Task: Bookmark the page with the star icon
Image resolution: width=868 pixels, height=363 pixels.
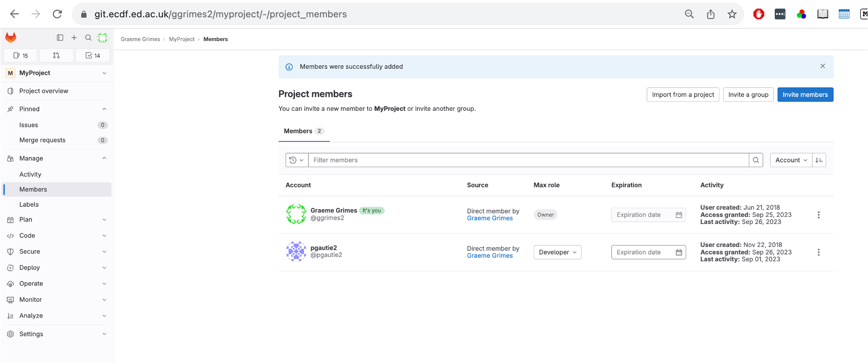Action: [x=732, y=14]
